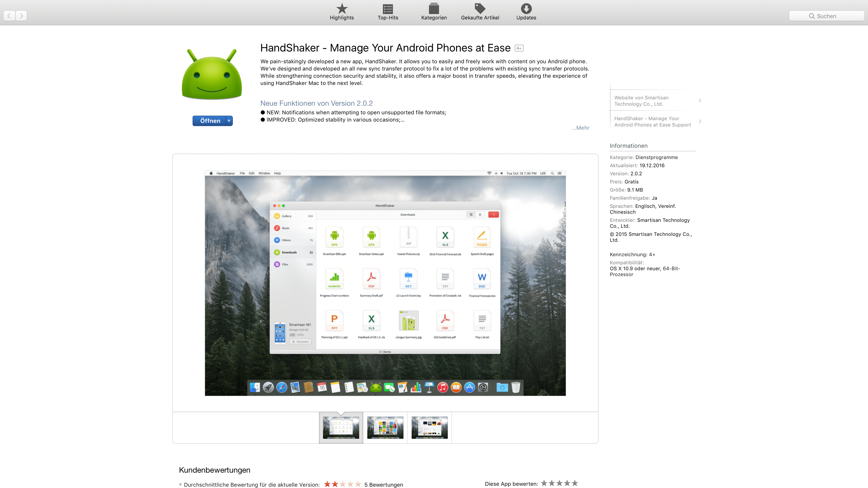The width and height of the screenshot is (868, 488).
Task: Rate the app with the second star
Action: [x=552, y=483]
